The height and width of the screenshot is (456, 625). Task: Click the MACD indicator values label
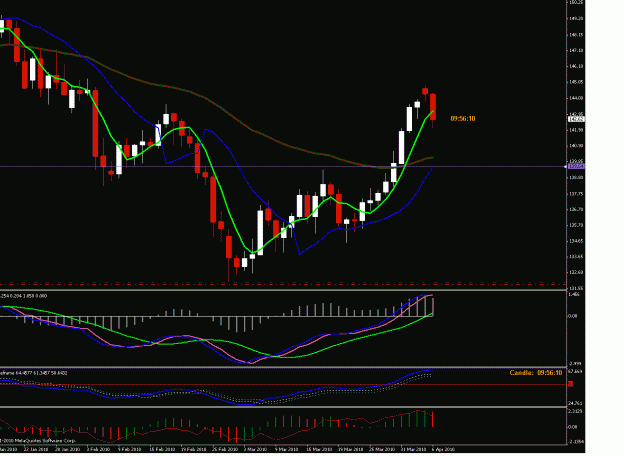coord(24,296)
